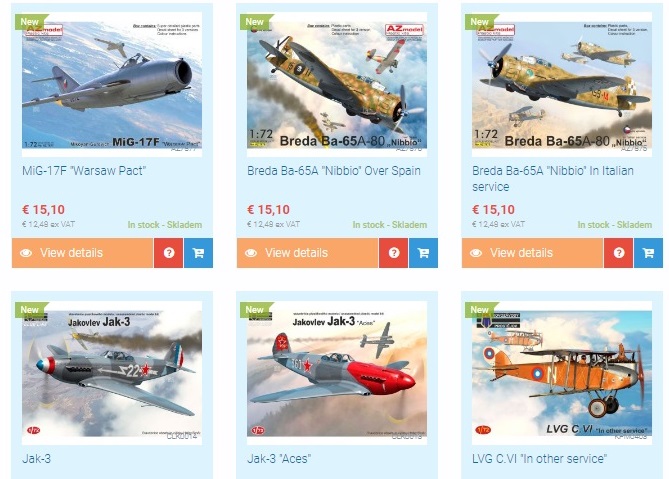This screenshot has height=479, width=669.
Task: Add Breda Nibbio Italian service to cart
Action: [x=649, y=253]
